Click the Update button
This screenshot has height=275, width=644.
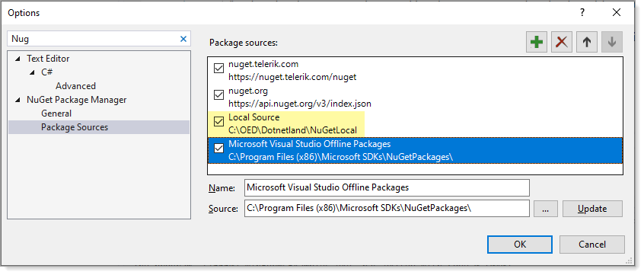click(592, 209)
